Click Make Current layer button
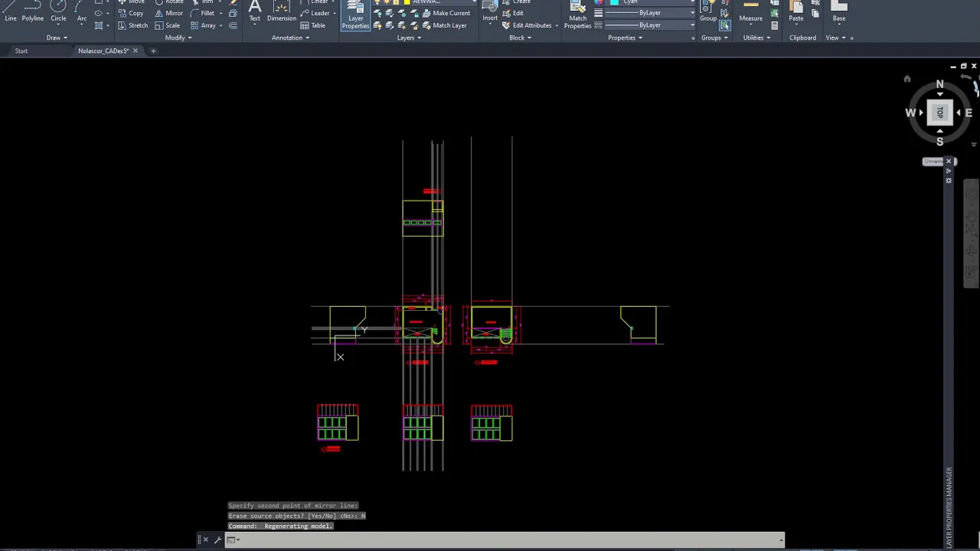980x551 pixels. [x=445, y=13]
